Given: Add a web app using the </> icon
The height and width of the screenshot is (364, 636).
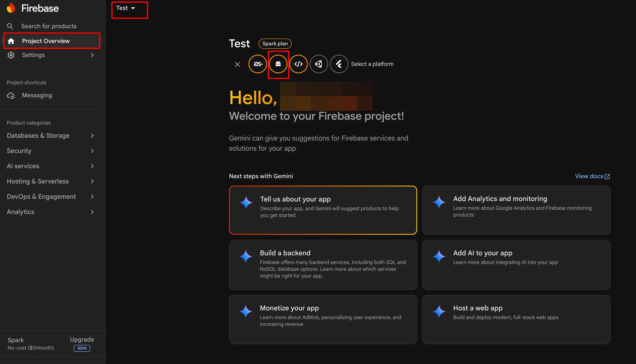Looking at the screenshot, I should [298, 64].
